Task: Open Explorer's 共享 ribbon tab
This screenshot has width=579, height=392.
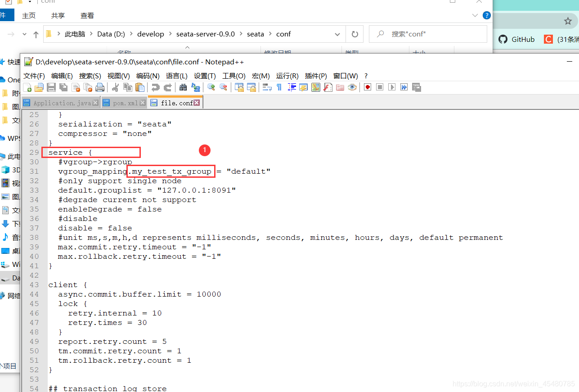Action: 58,15
